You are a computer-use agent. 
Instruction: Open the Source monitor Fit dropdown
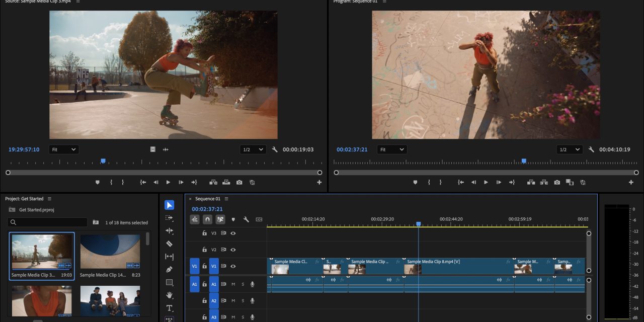tap(63, 149)
